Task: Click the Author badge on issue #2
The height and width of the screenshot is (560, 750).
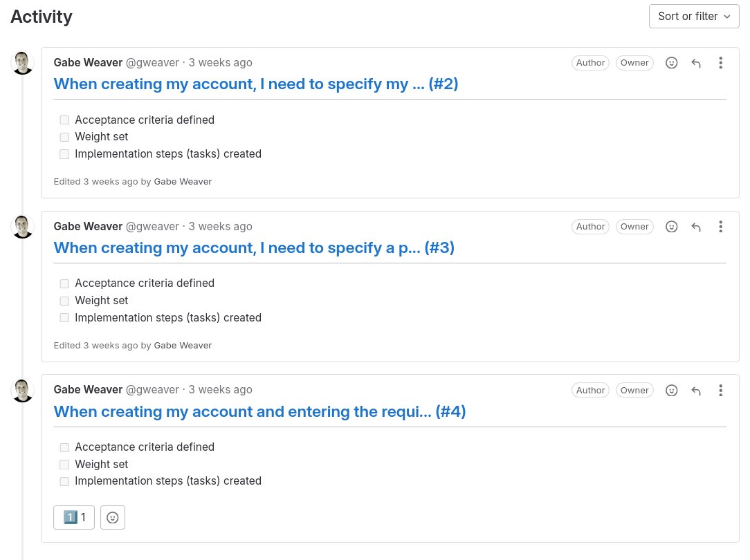Action: 590,62
